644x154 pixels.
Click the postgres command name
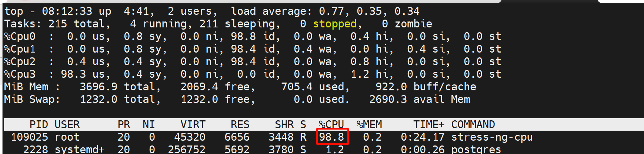tap(476, 149)
